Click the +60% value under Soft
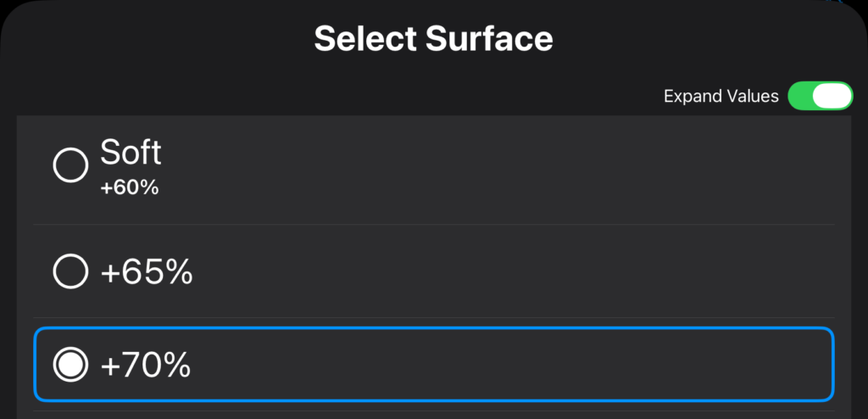 point(129,188)
